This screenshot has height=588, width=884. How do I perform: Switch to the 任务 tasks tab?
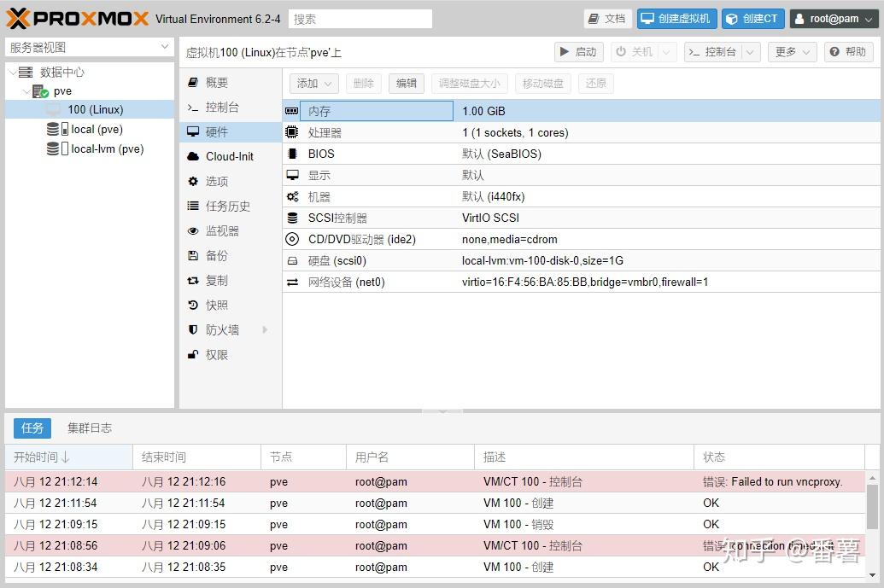[x=32, y=428]
